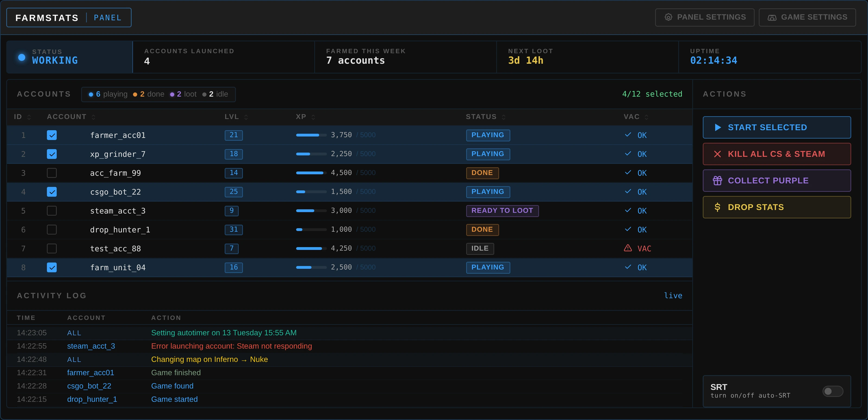This screenshot has width=868, height=420.
Task: Click the 'Game found' log entry
Action: tap(172, 386)
